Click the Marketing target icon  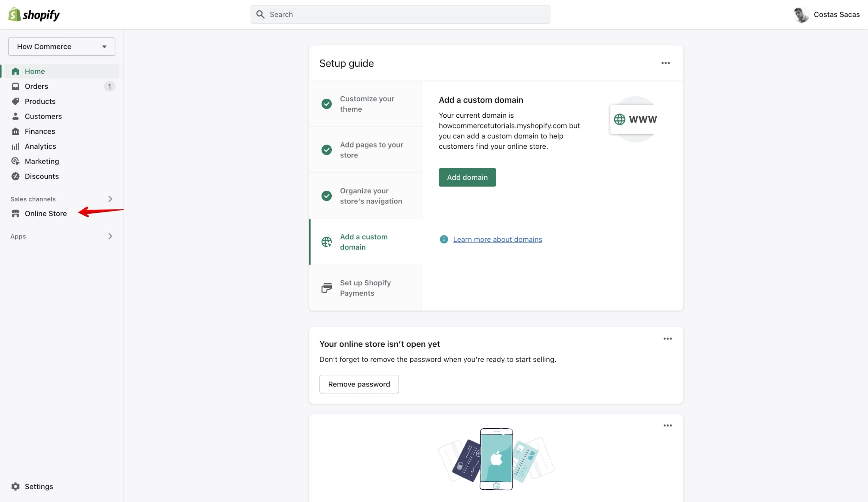coord(15,161)
